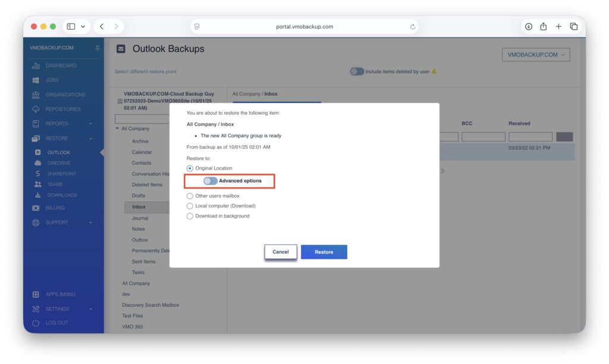Image resolution: width=609 pixels, height=364 pixels.
Task: Click the Teams people icon
Action: pyautogui.click(x=38, y=184)
